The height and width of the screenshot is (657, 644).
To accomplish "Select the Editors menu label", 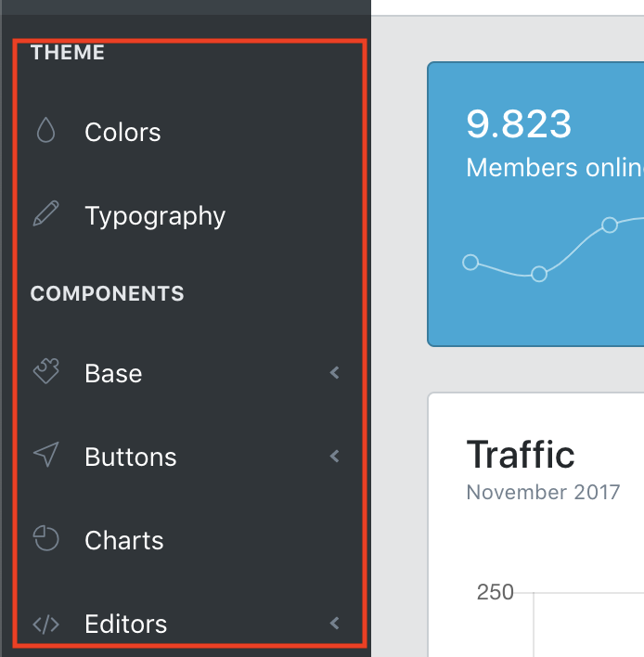I will (125, 625).
